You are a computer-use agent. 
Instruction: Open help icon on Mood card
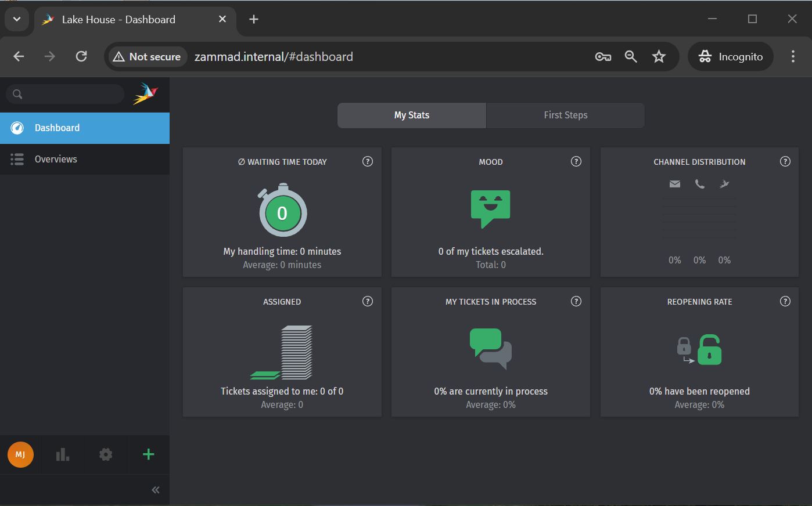(x=576, y=161)
